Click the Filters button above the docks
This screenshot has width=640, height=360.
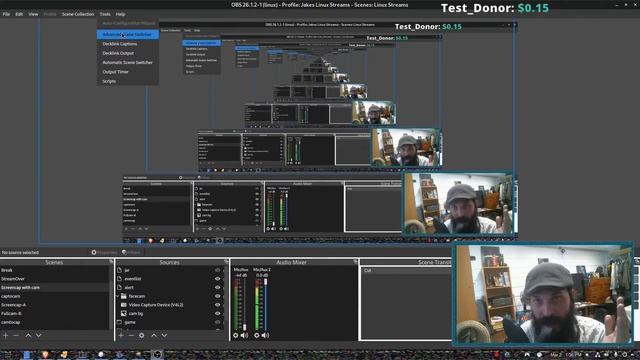tap(131, 252)
